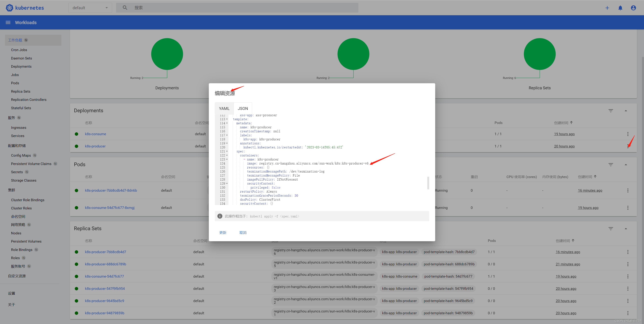Image resolution: width=644 pixels, height=324 pixels.
Task: Click the 更新 update button
Action: [223, 233]
